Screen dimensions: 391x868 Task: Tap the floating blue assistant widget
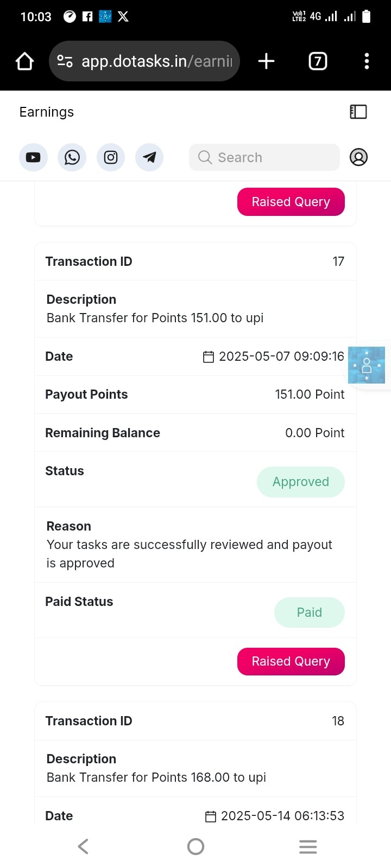click(x=367, y=365)
